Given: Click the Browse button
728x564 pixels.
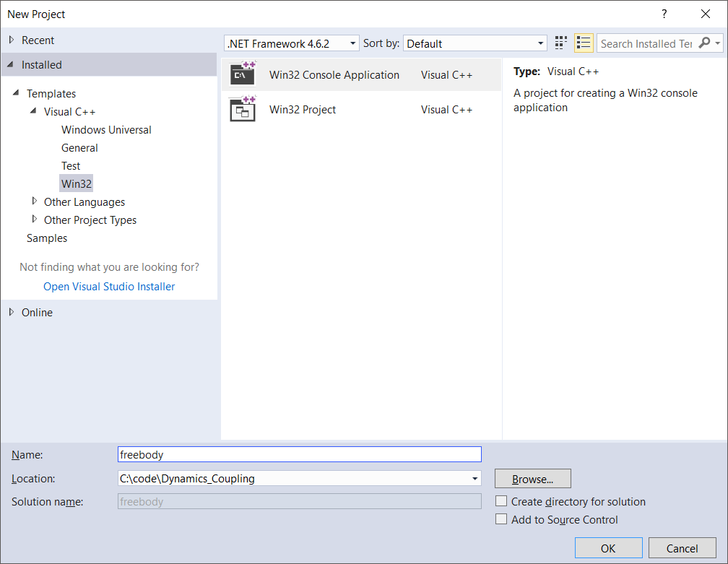Looking at the screenshot, I should tap(532, 479).
